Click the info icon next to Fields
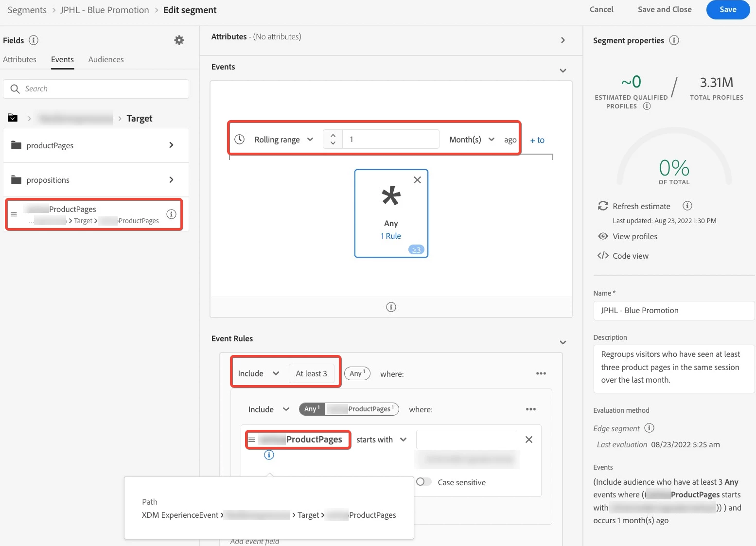The width and height of the screenshot is (756, 546). click(34, 40)
